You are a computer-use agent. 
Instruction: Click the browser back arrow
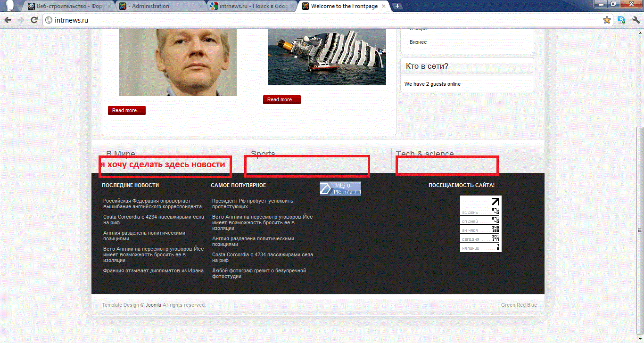click(8, 20)
